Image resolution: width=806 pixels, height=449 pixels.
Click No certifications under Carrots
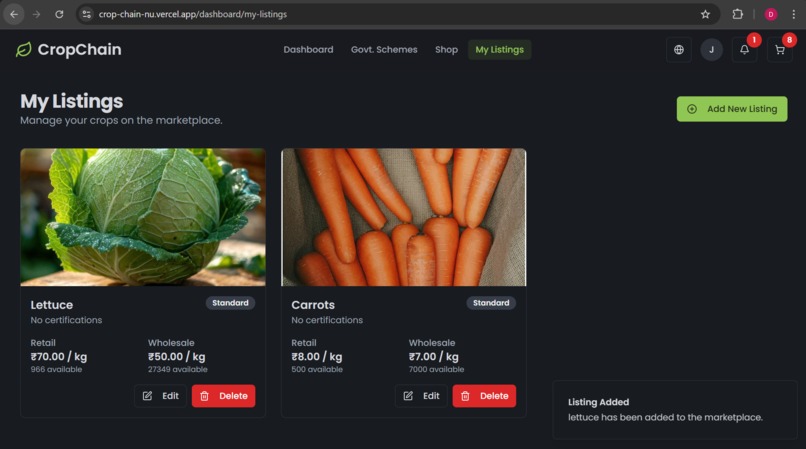point(327,320)
